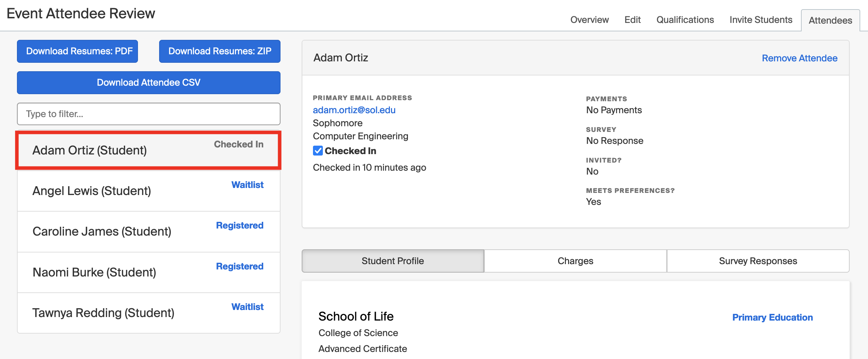The height and width of the screenshot is (359, 868).
Task: Click 'Advanced Certificate' text
Action: pyautogui.click(x=363, y=349)
